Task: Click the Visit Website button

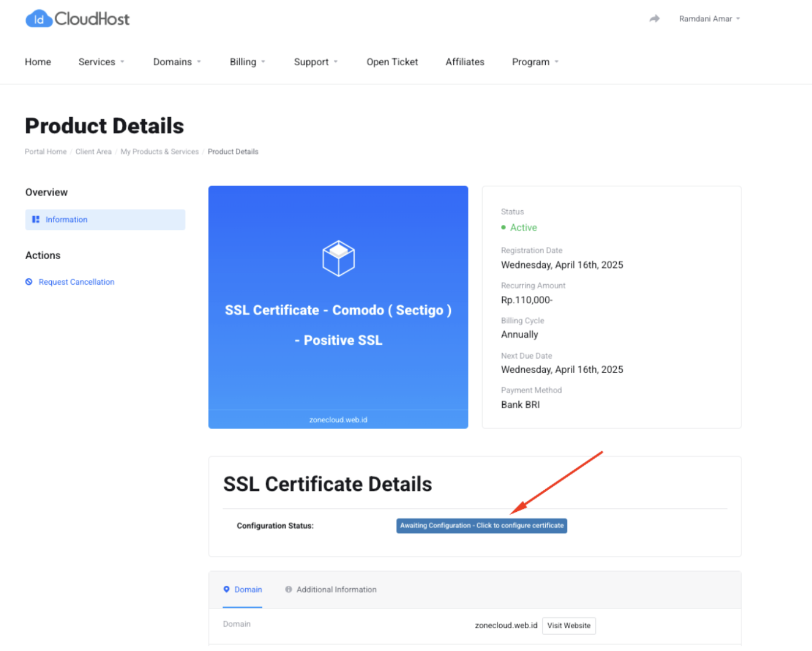Action: coord(569,625)
